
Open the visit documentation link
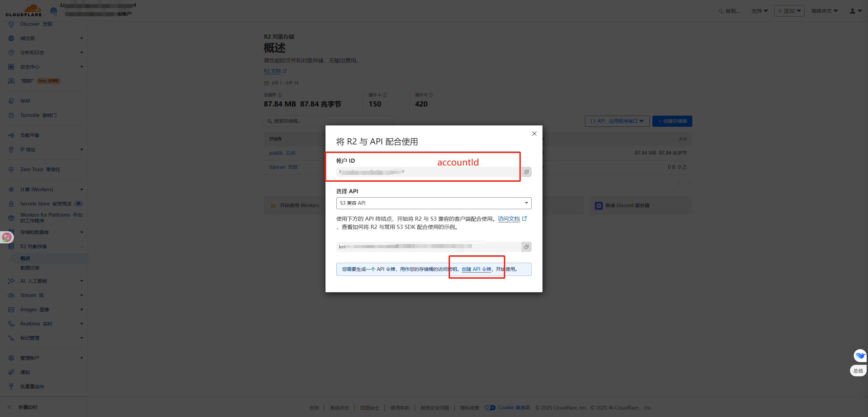click(x=509, y=219)
